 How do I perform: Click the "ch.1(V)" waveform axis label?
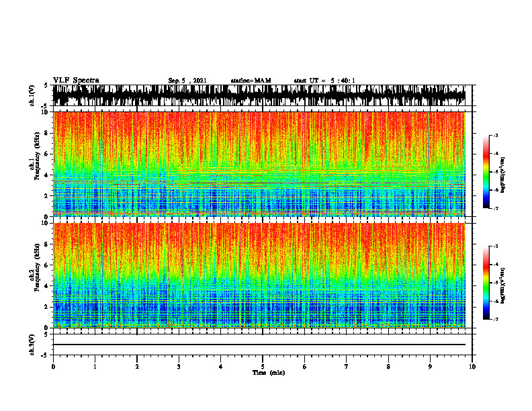(32, 95)
